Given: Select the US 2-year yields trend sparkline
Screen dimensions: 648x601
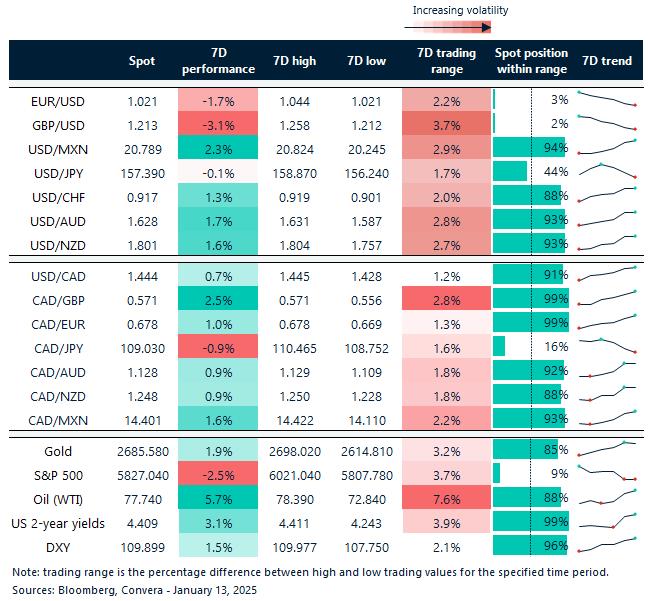Looking at the screenshot, I should coord(608,521).
